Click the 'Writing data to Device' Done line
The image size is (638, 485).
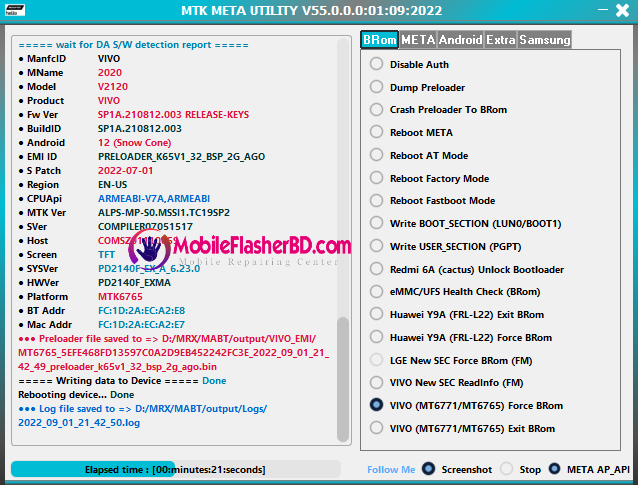click(x=122, y=381)
